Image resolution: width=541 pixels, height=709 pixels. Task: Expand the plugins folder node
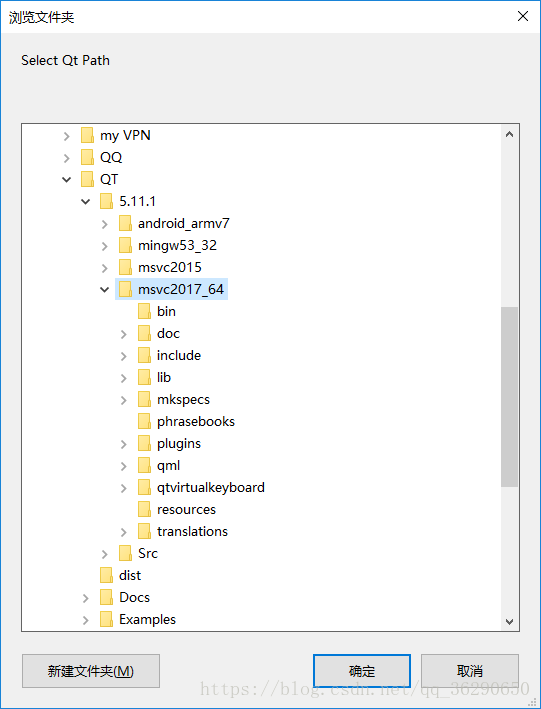(x=124, y=444)
